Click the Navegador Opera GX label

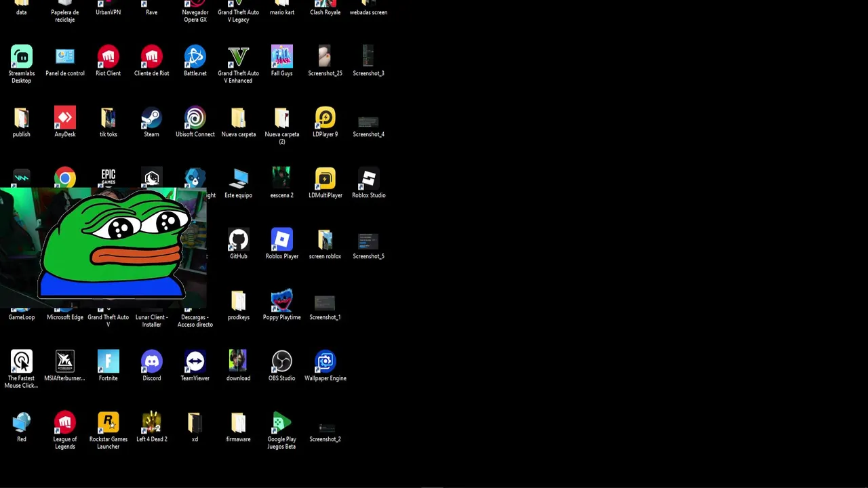pyautogui.click(x=195, y=16)
